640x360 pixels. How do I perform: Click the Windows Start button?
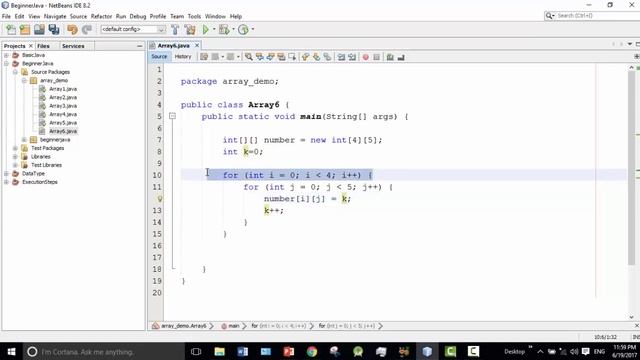(x=11, y=351)
